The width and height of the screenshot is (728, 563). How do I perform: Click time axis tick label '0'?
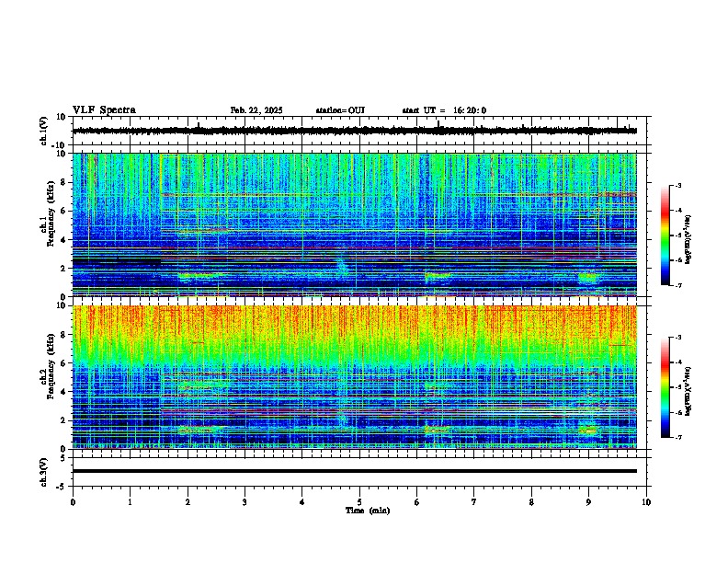click(73, 502)
